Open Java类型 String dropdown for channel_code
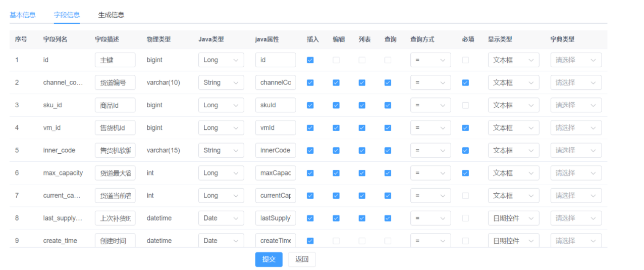The height and width of the screenshot is (270, 644). point(221,82)
